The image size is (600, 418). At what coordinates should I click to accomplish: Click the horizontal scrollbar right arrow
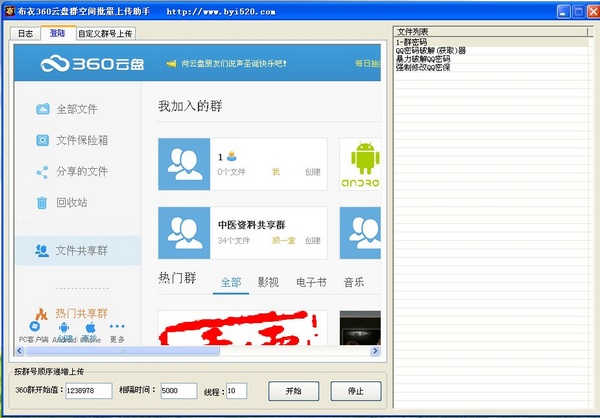(x=375, y=351)
